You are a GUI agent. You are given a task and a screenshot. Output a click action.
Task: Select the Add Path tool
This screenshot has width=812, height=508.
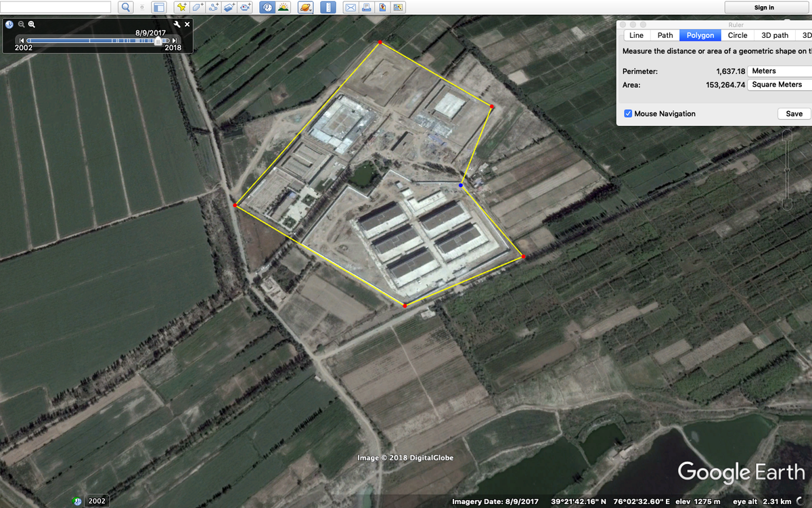(x=213, y=7)
